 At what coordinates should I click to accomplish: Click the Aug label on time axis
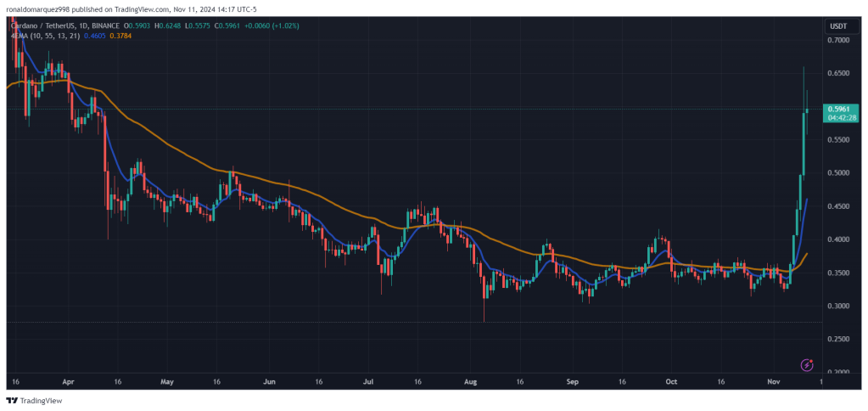471,381
